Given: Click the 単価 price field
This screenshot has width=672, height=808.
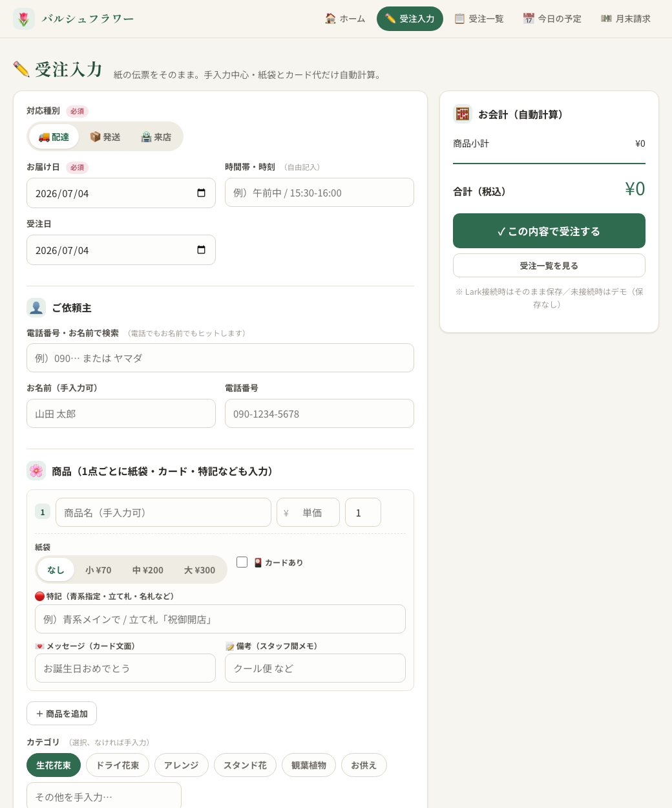Looking at the screenshot, I should click(x=308, y=513).
